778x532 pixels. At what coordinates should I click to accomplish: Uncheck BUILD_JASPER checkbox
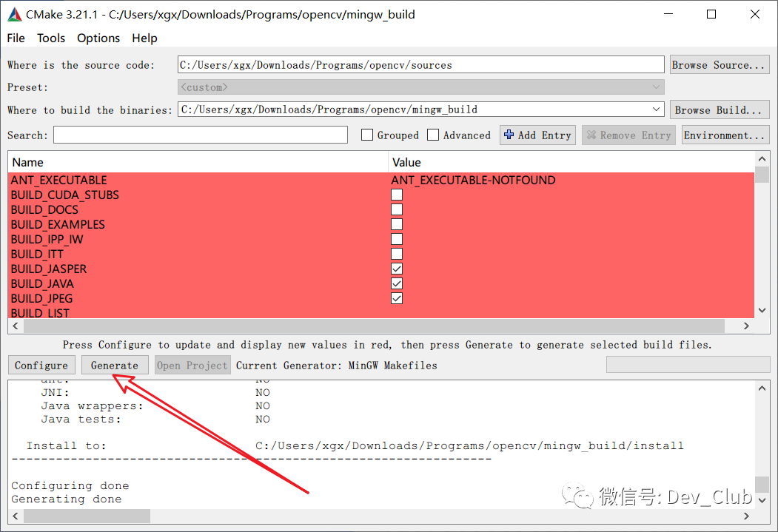397,269
